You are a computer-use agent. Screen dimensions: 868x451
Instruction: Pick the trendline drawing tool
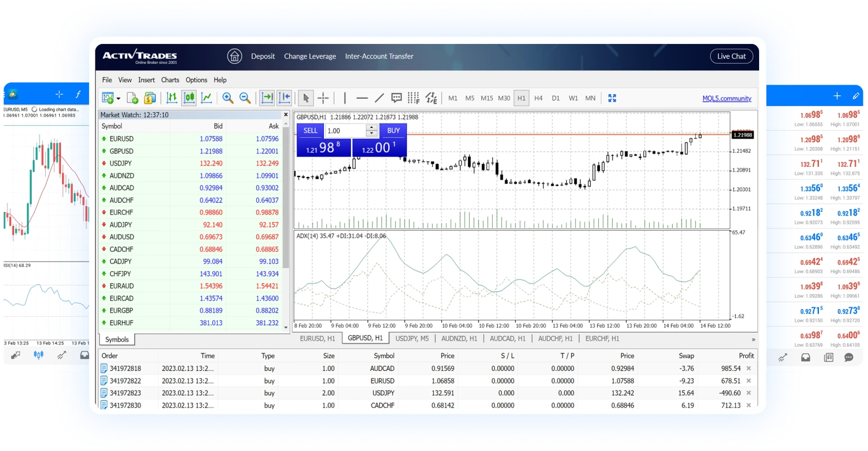tap(379, 98)
